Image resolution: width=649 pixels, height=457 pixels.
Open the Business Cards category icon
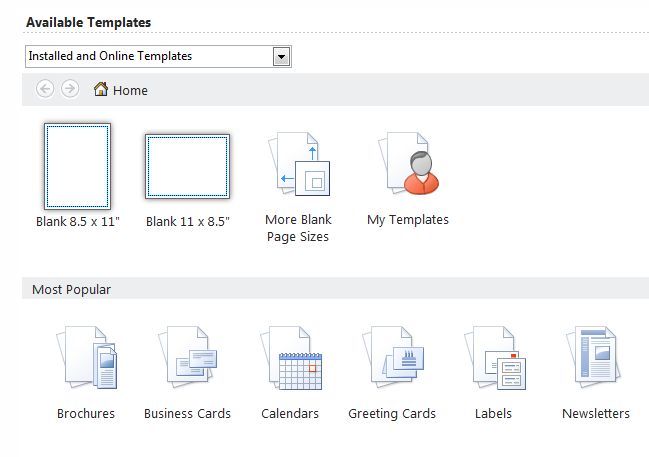pos(187,356)
